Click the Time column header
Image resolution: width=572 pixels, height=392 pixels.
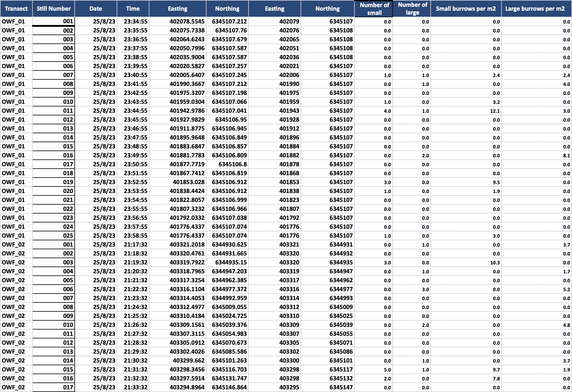coord(133,9)
